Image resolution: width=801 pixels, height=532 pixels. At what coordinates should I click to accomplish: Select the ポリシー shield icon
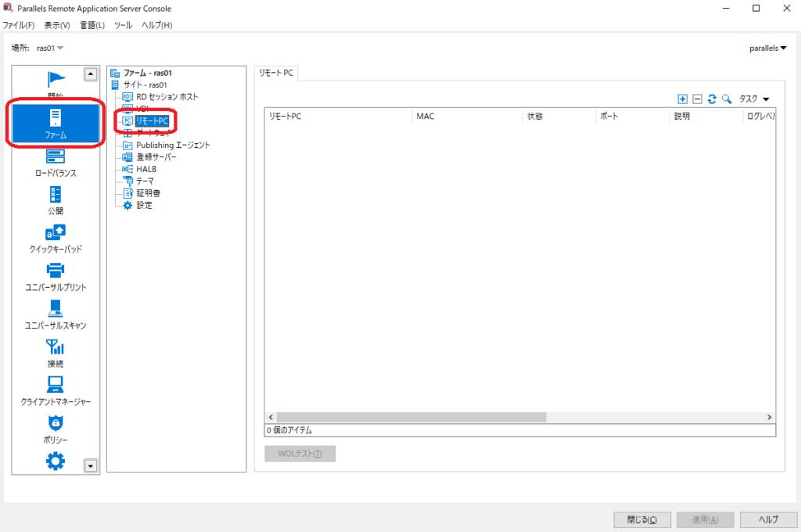click(55, 429)
